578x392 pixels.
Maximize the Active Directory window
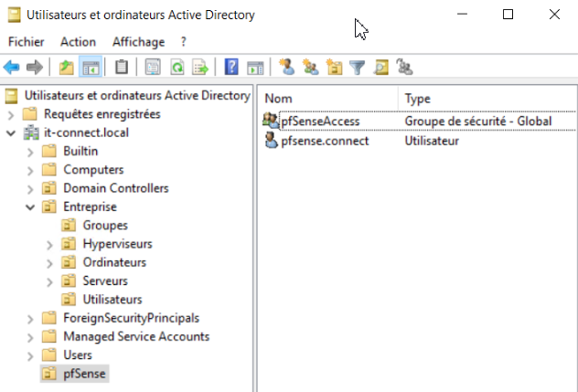click(x=508, y=15)
